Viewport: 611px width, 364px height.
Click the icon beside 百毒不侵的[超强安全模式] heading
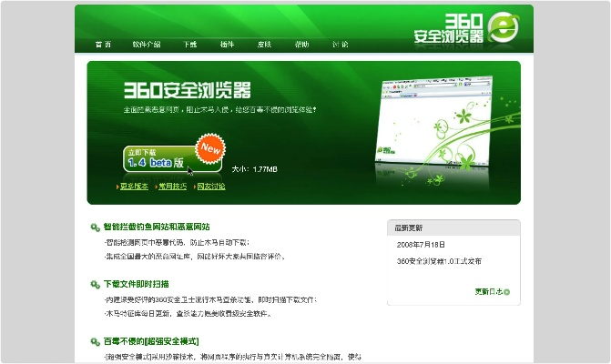pos(95,342)
